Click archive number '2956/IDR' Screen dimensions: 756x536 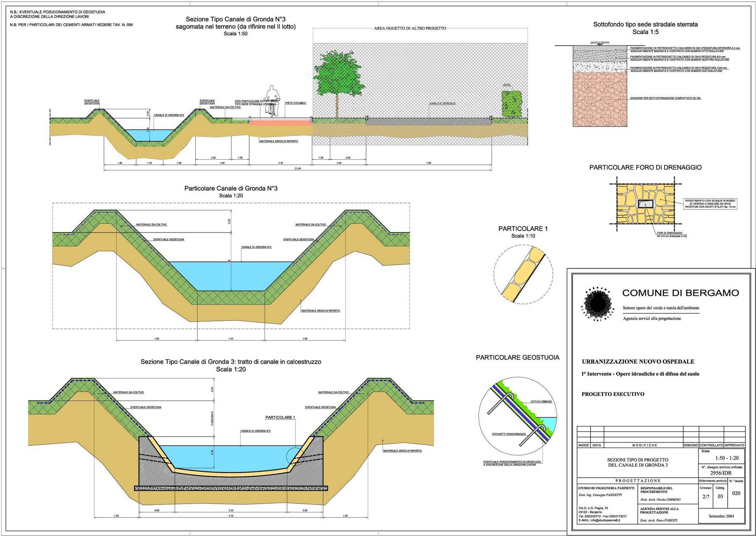coord(721,473)
